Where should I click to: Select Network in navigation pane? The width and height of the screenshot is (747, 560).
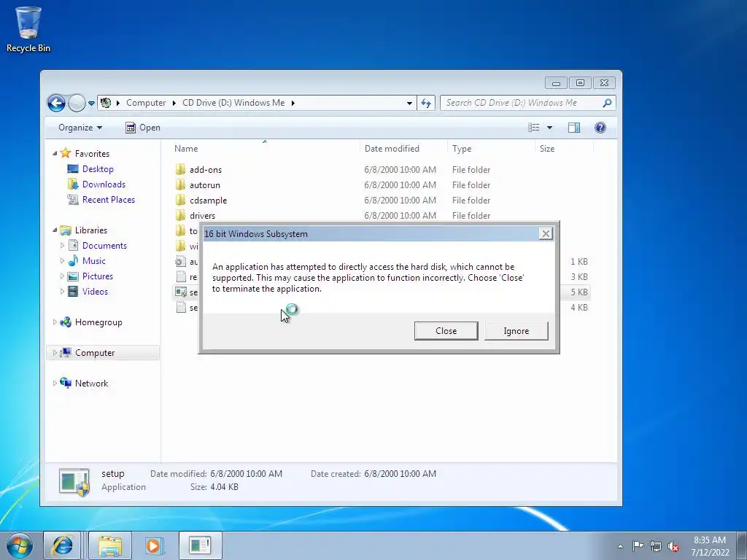(x=91, y=384)
